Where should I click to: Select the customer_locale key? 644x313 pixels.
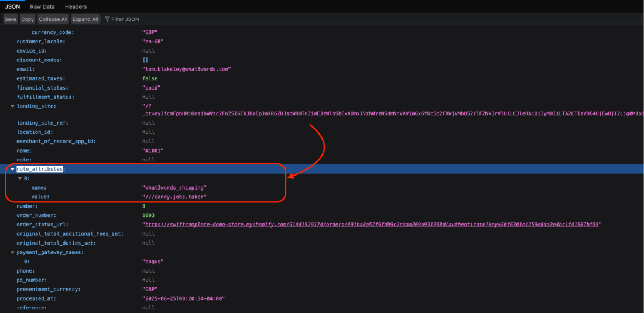(x=41, y=42)
